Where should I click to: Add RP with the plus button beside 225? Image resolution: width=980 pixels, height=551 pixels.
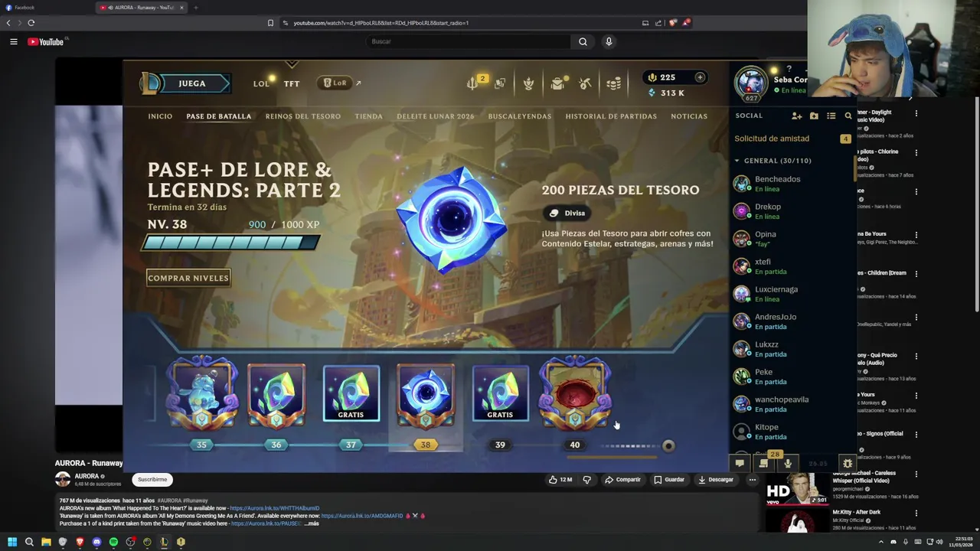coord(700,77)
